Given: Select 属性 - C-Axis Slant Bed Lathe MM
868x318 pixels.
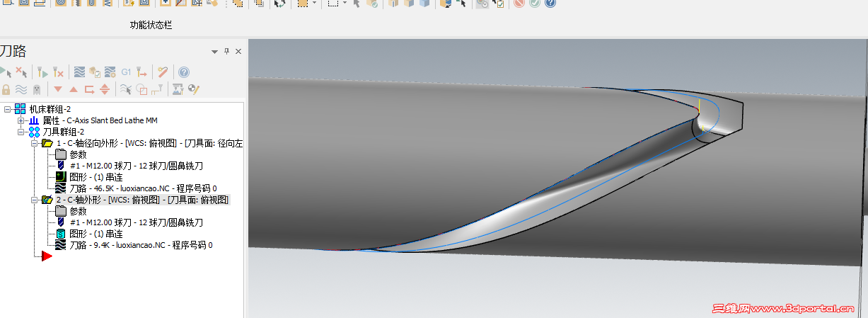Looking at the screenshot, I should [x=100, y=121].
